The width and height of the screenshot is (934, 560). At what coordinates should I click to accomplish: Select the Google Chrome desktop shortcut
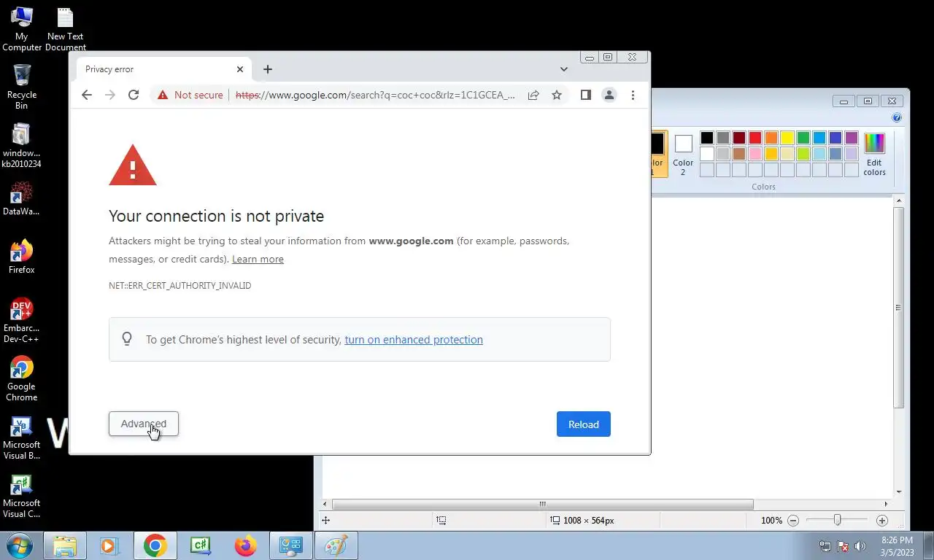(x=22, y=378)
